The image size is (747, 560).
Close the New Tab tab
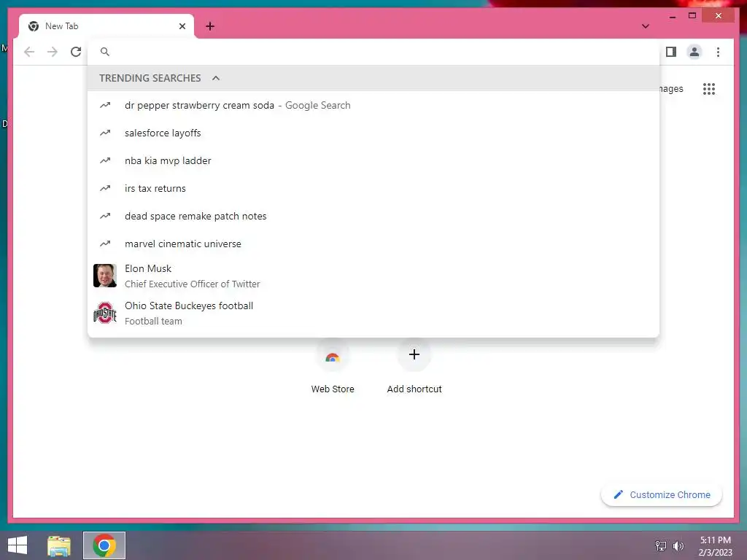(182, 26)
